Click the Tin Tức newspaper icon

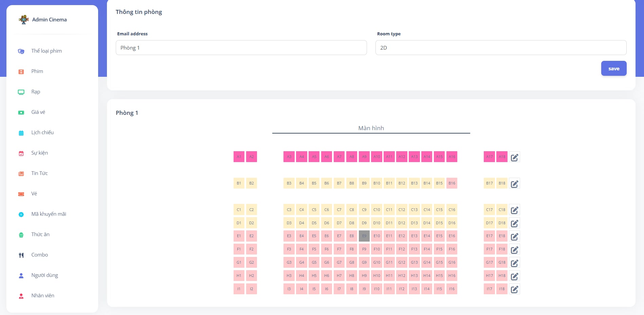coord(21,174)
